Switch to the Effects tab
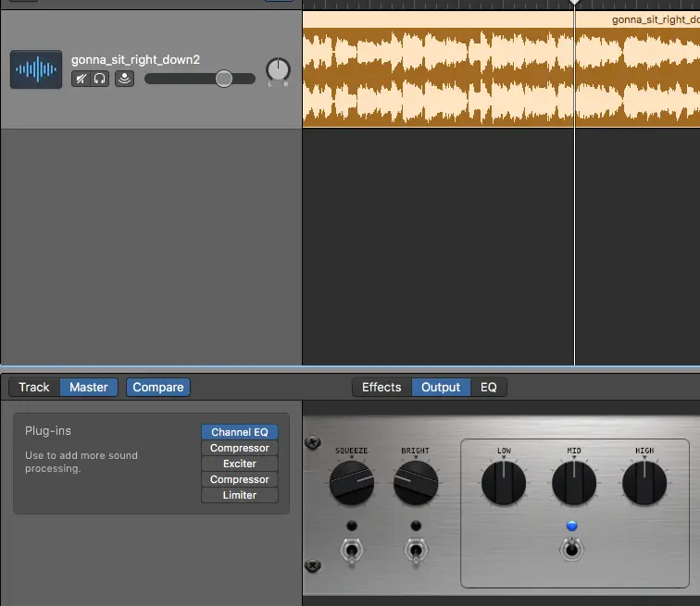This screenshot has width=700, height=606. tap(381, 387)
